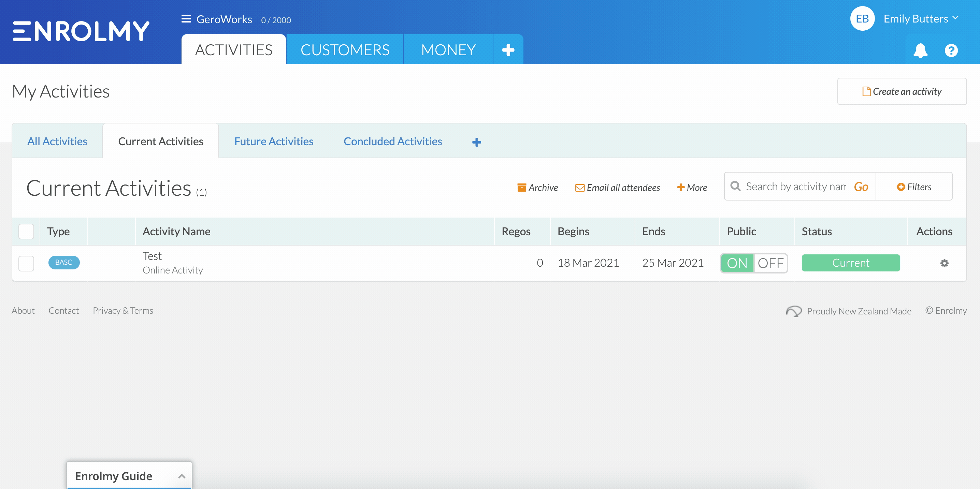Click the Archive button
Viewport: 980px width, 489px height.
point(537,188)
